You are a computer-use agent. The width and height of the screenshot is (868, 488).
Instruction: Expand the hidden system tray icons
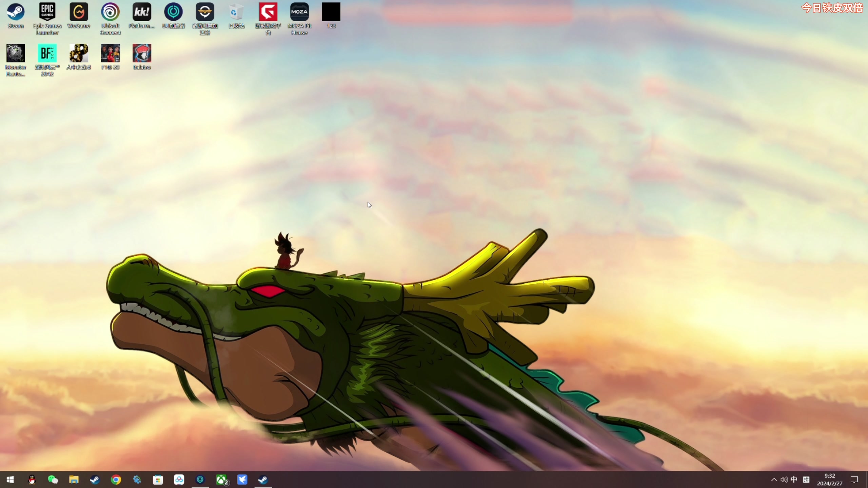coord(774,480)
